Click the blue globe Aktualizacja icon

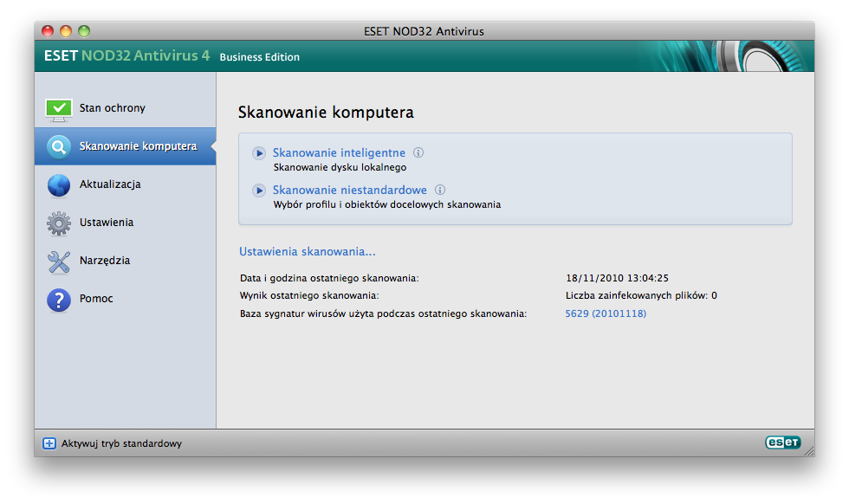59,185
